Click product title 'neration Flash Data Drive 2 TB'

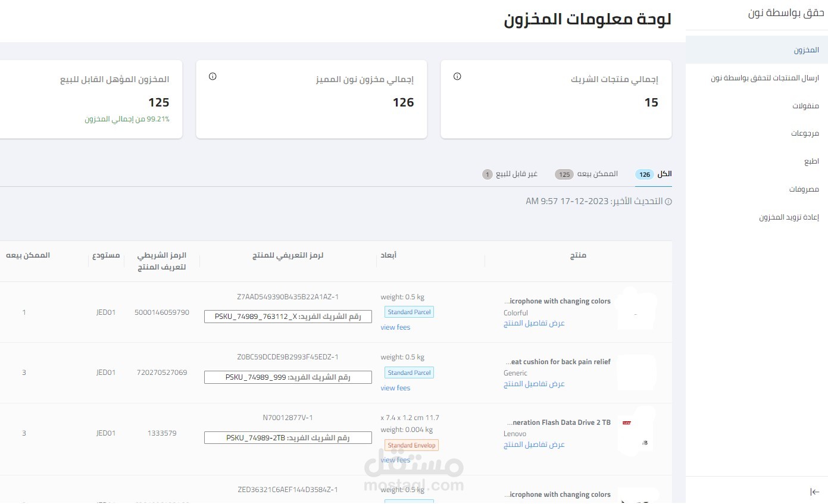point(558,422)
